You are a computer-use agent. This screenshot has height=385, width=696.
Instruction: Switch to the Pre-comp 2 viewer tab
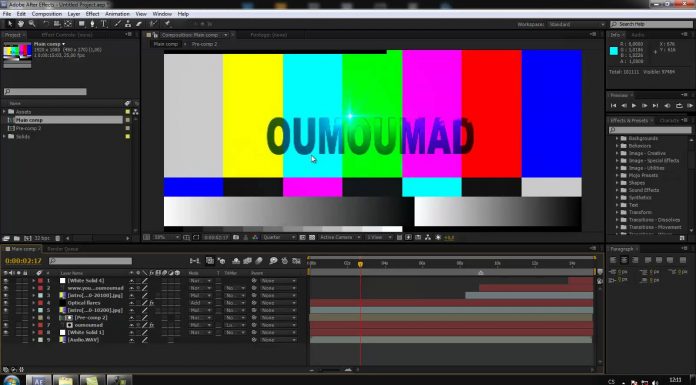coord(204,44)
